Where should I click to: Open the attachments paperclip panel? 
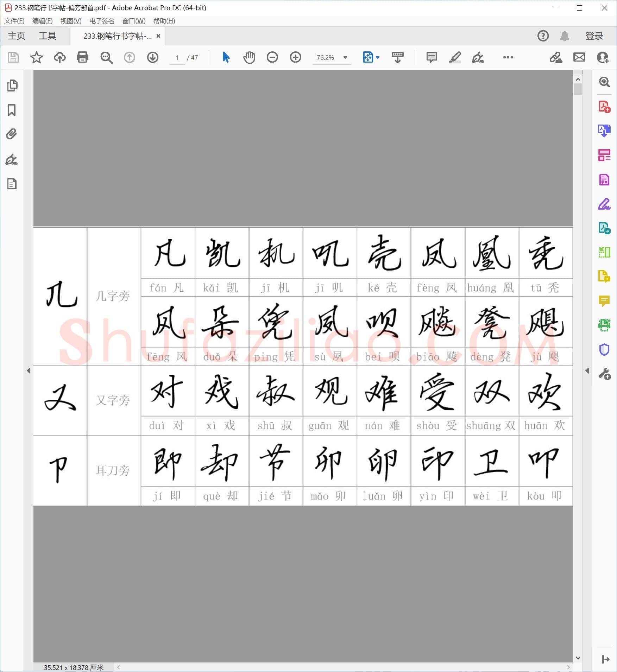(12, 134)
